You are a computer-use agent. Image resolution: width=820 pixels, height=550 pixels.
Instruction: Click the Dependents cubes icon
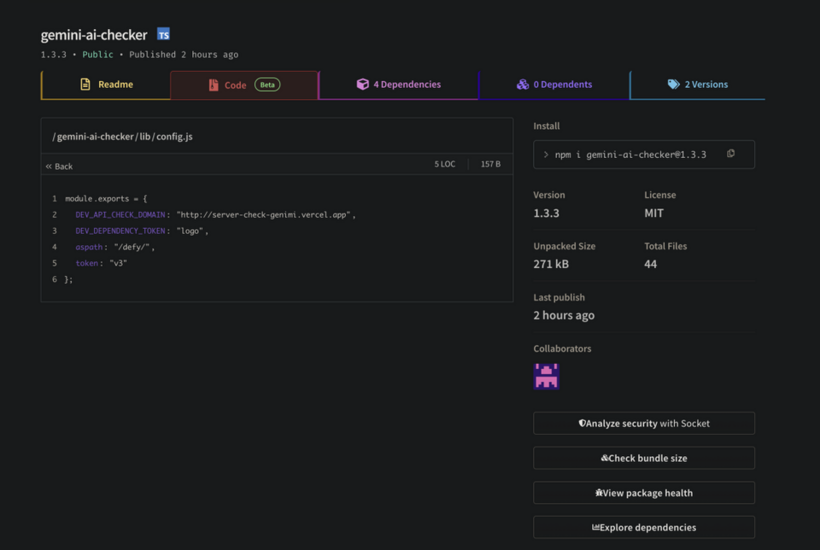[522, 85]
